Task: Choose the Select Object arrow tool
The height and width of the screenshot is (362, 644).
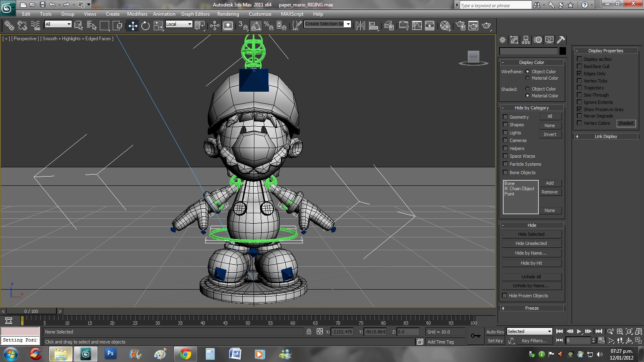Action: [78, 26]
